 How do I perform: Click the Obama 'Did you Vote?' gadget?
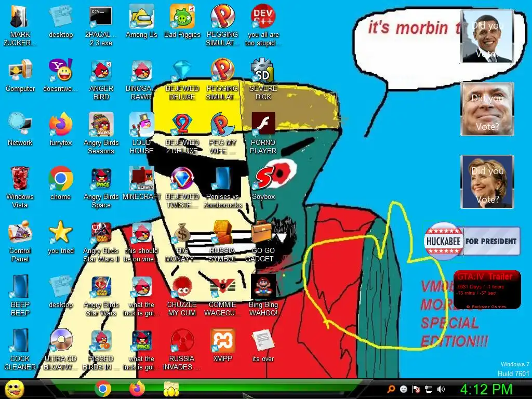487,36
